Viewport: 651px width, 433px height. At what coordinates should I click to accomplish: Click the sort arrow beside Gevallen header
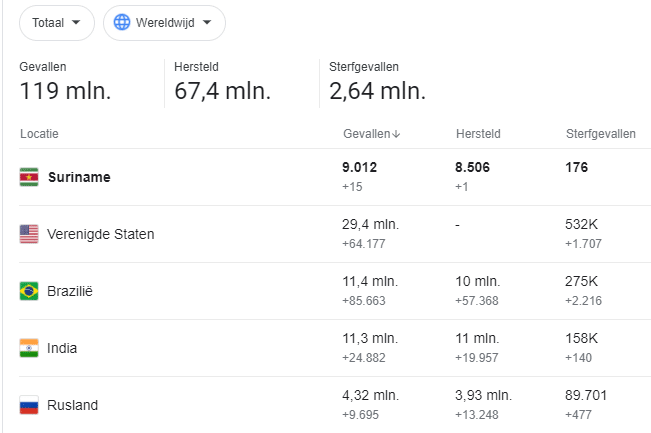click(396, 134)
